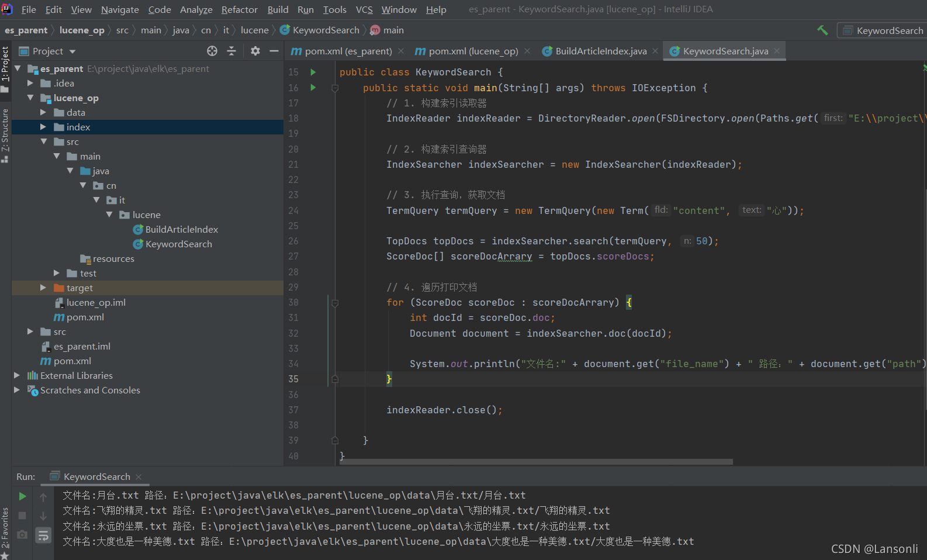
Task: Expand External Libraries node
Action: [18, 375]
